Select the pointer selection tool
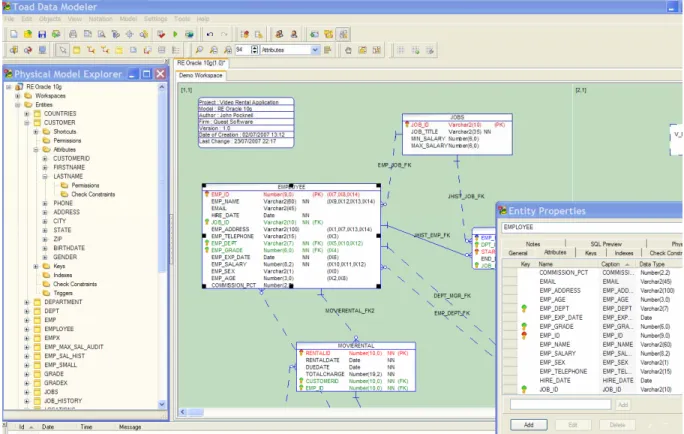The height and width of the screenshot is (434, 684). (x=63, y=50)
